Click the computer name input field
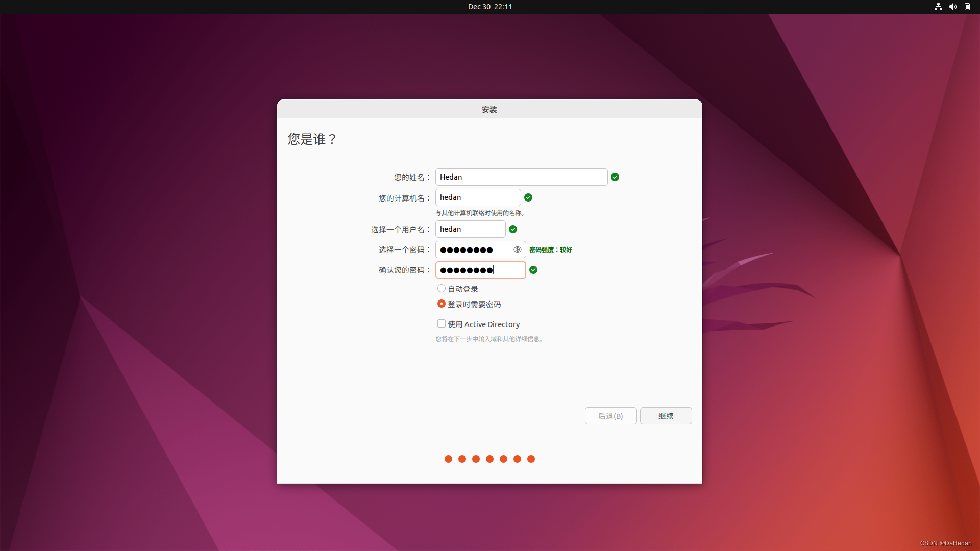The image size is (980, 551). 478,197
